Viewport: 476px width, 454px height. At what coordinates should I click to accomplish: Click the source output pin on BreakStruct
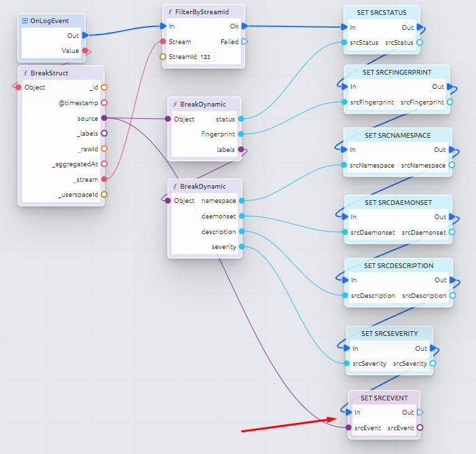tap(104, 118)
